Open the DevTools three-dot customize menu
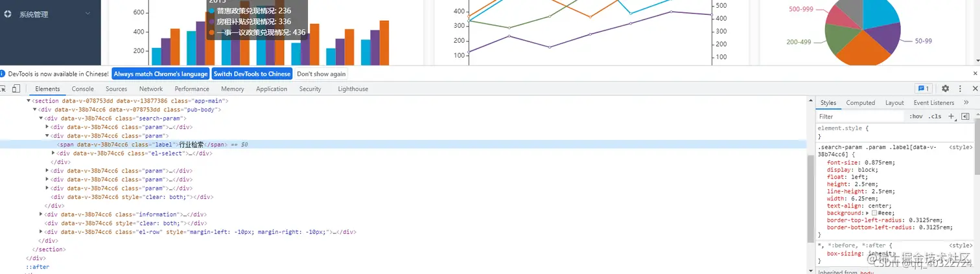The height and width of the screenshot is (274, 980). [960, 89]
